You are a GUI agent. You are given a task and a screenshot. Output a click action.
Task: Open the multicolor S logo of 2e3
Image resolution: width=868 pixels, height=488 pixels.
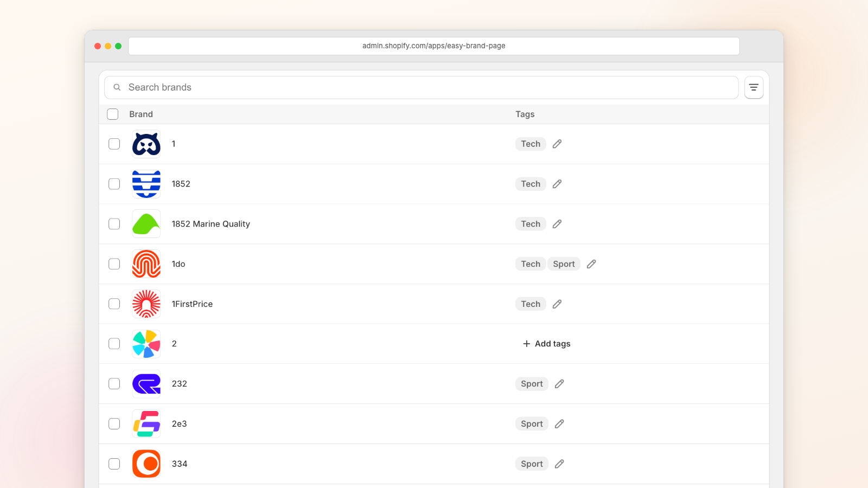(x=146, y=424)
